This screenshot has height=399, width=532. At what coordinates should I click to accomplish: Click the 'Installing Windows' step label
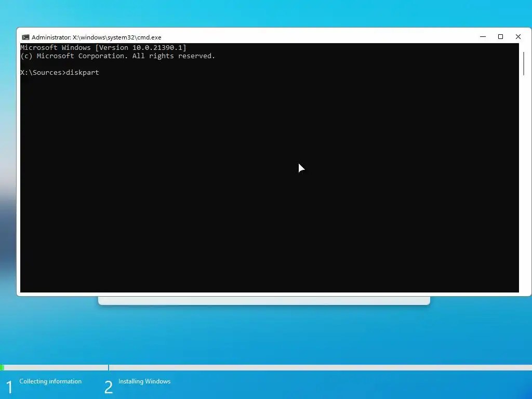[144, 381]
